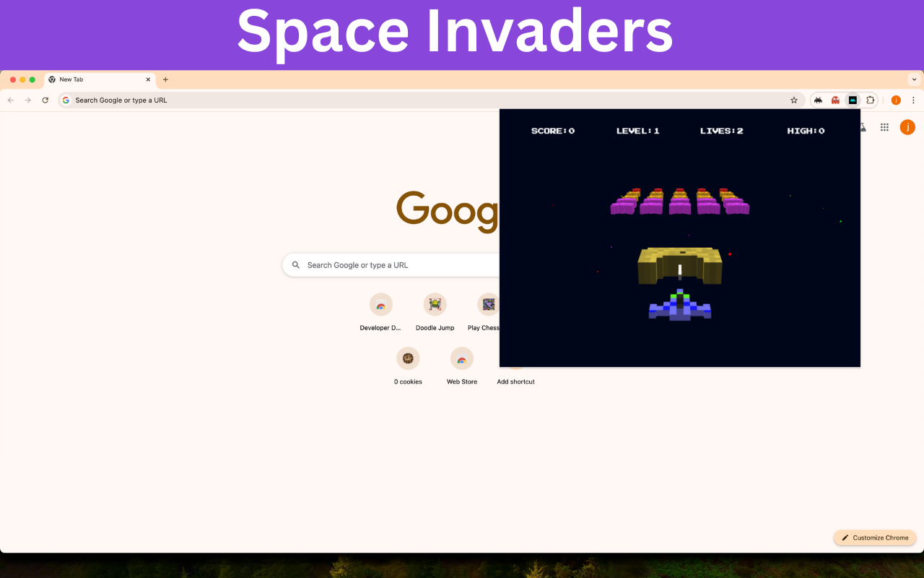Click the Customize Chrome button

[875, 538]
